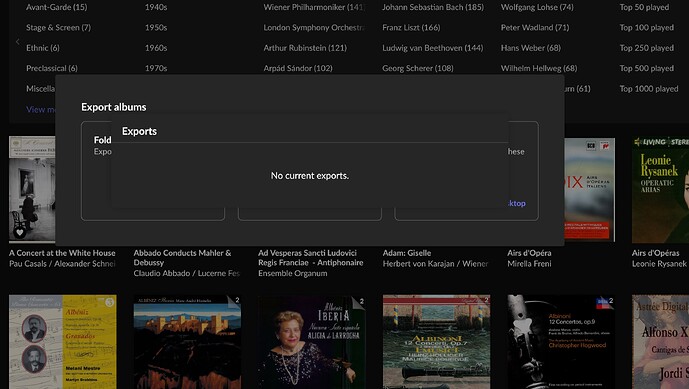689x389 pixels.
Task: Open the Iberia Alicia de Larrocha cover
Action: pos(312,342)
